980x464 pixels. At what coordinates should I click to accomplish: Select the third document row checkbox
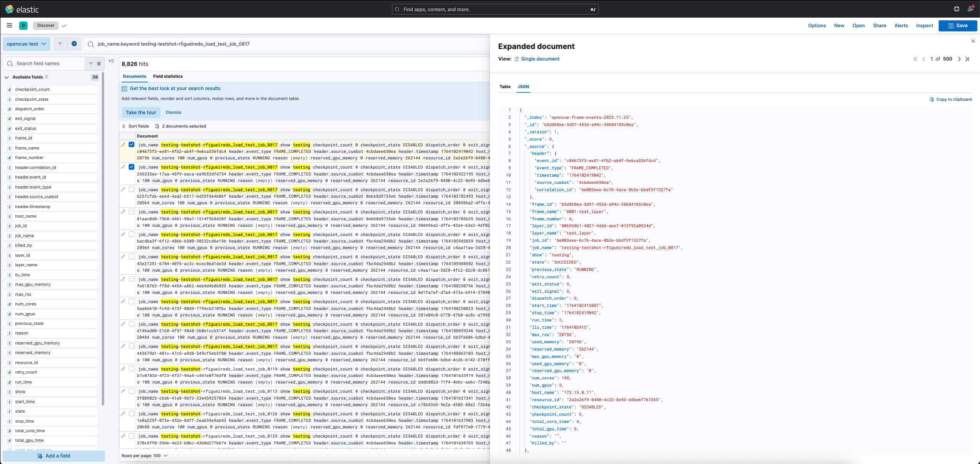point(131,189)
